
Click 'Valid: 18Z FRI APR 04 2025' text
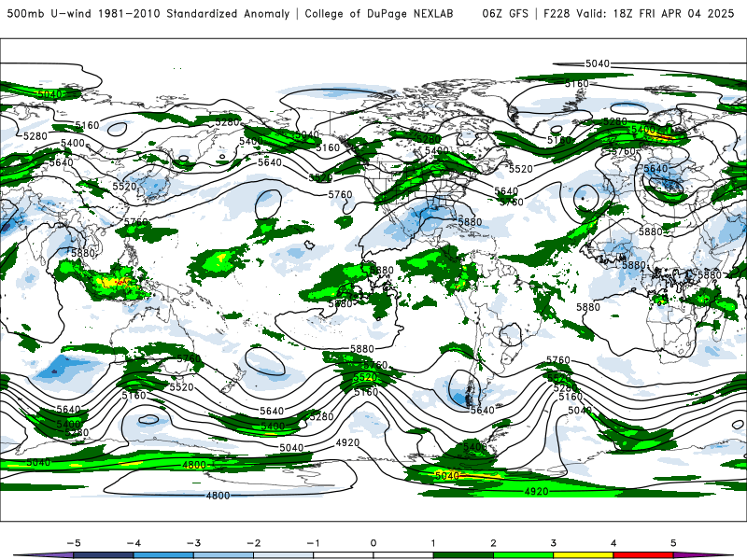655,13
